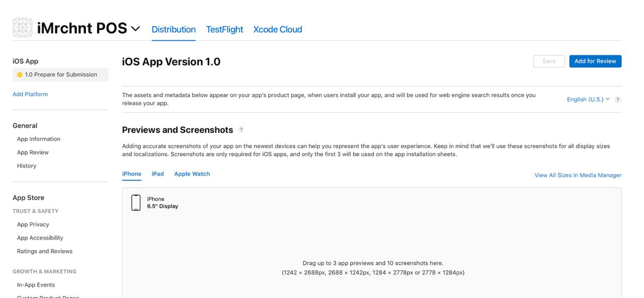Open the app switcher chevron beside iMrchnt POS
The width and height of the screenshot is (644, 298).
pyautogui.click(x=135, y=29)
